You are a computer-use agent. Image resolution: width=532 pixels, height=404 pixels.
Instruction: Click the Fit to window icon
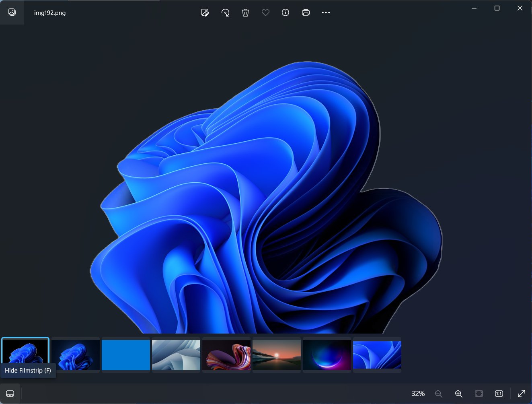[479, 394]
